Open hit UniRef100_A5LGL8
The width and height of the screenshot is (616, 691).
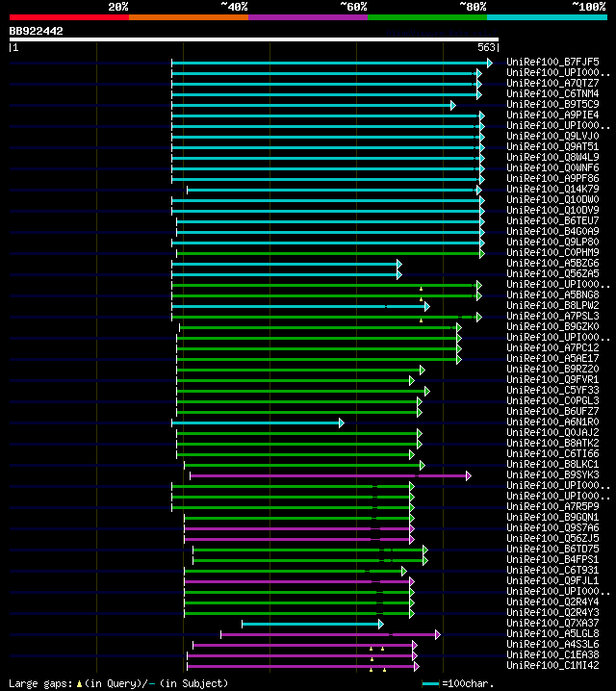[552, 633]
